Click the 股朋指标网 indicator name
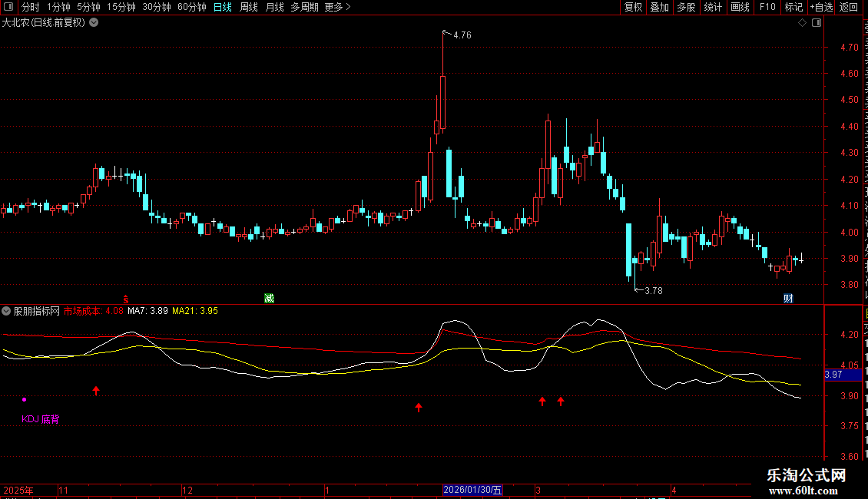 pos(37,311)
